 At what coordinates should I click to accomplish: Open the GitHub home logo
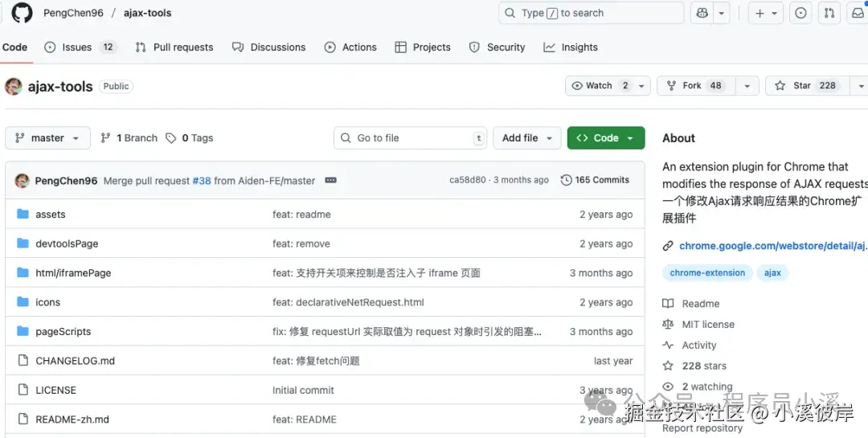(23, 13)
